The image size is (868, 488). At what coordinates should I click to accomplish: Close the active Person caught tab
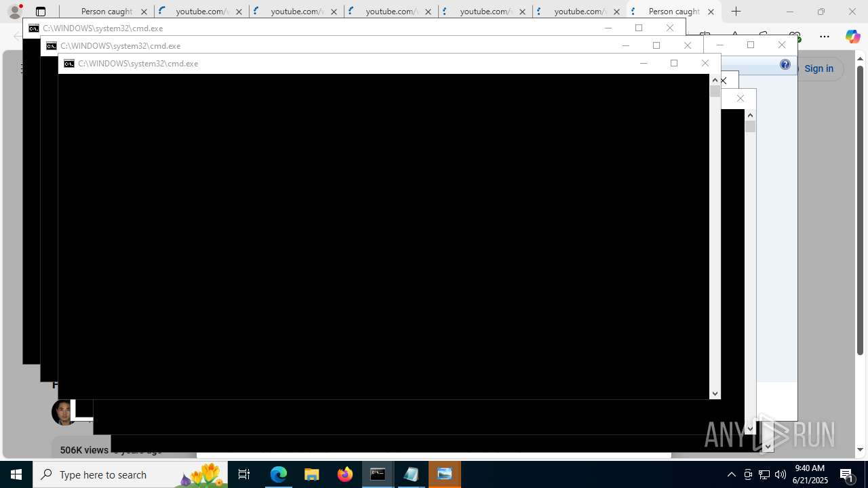click(711, 12)
